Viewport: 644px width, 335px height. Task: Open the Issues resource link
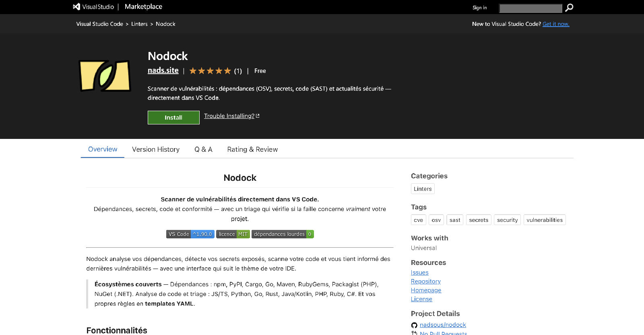click(419, 273)
